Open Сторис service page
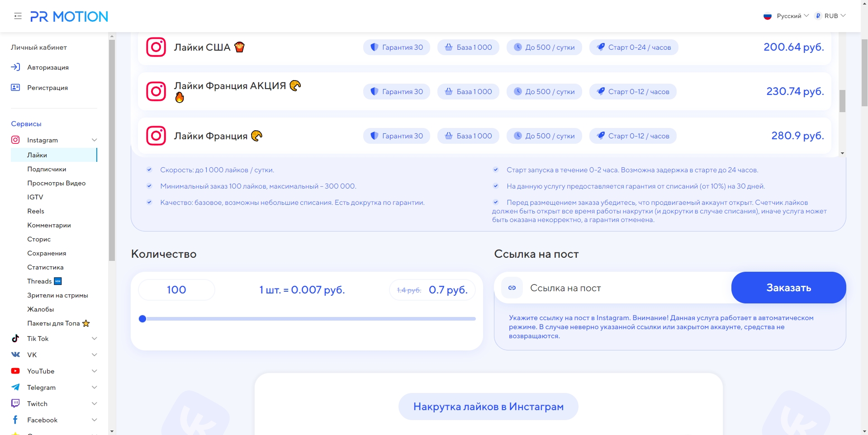 39,239
